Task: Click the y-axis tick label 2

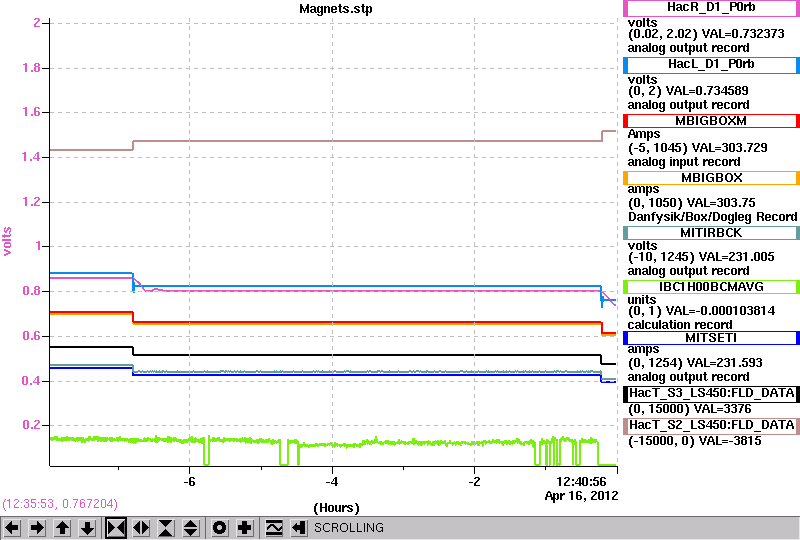Action: (x=37, y=22)
